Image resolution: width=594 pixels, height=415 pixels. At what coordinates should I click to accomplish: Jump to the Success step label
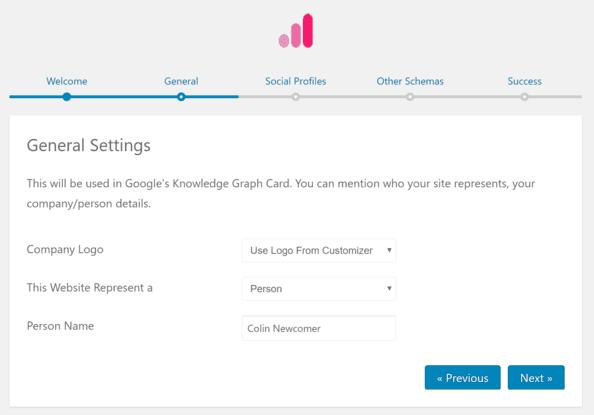(x=524, y=81)
